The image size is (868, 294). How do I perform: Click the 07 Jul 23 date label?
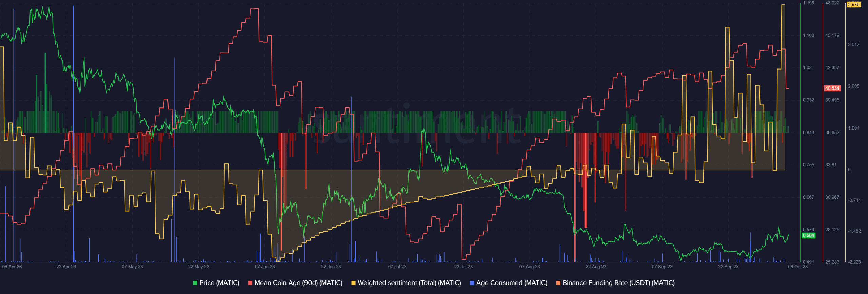point(397,267)
